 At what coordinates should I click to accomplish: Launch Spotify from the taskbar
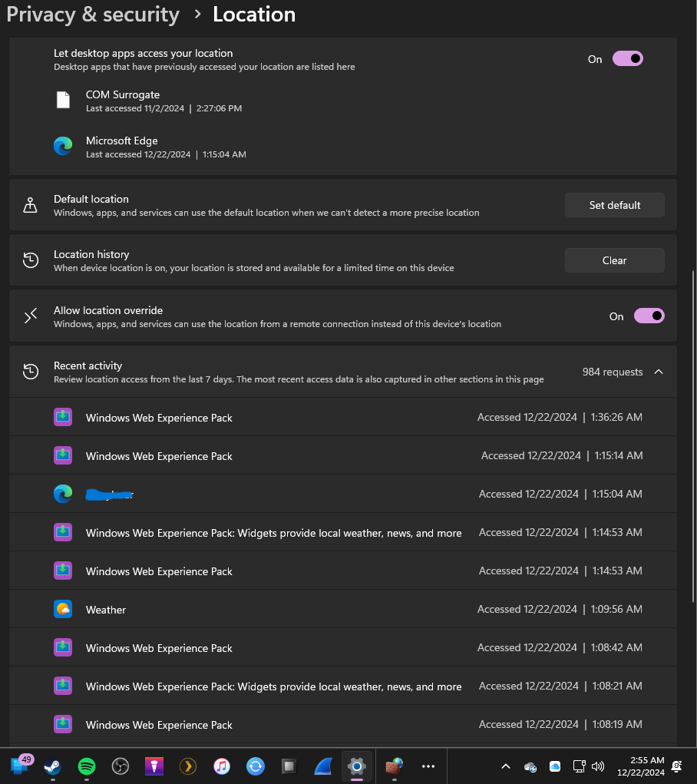[87, 766]
